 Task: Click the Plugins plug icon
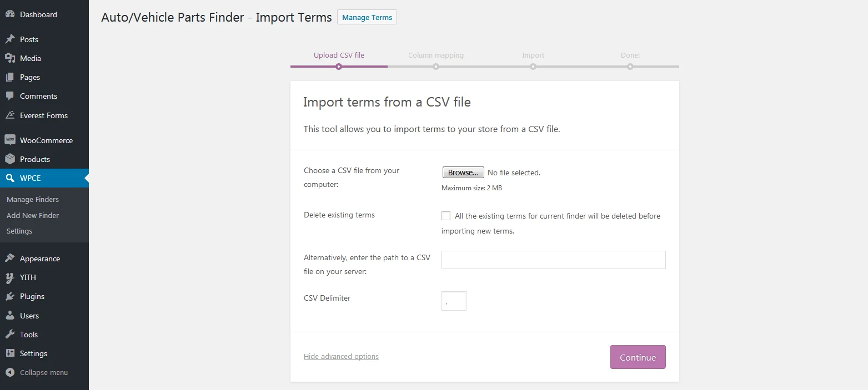(10, 296)
